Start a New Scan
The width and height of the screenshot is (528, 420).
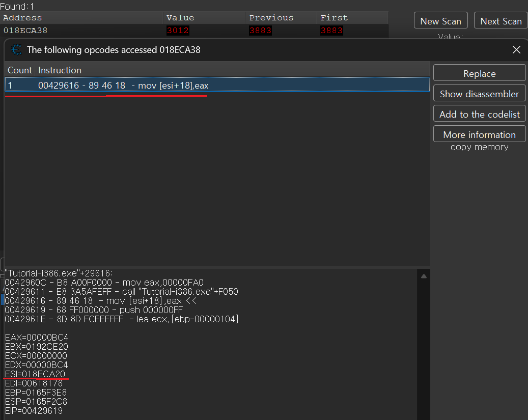440,21
